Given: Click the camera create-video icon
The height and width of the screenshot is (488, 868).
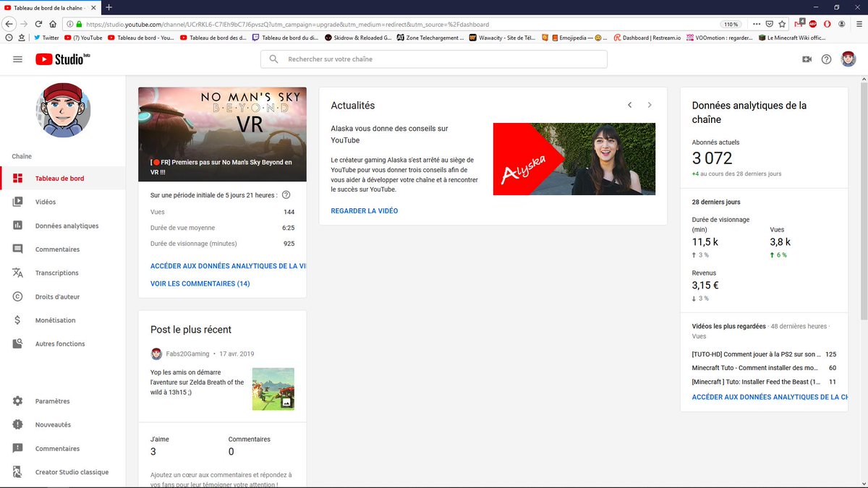Looking at the screenshot, I should coord(807,59).
